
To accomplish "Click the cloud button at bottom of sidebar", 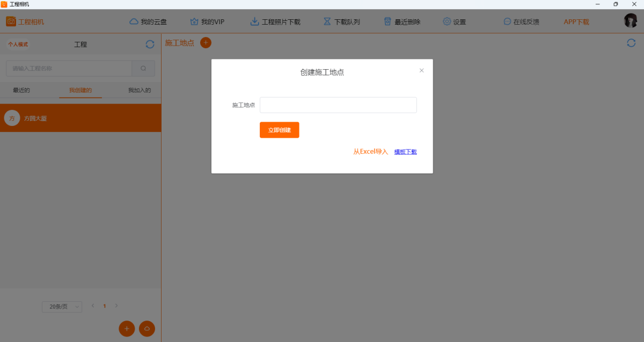I will coord(147,329).
